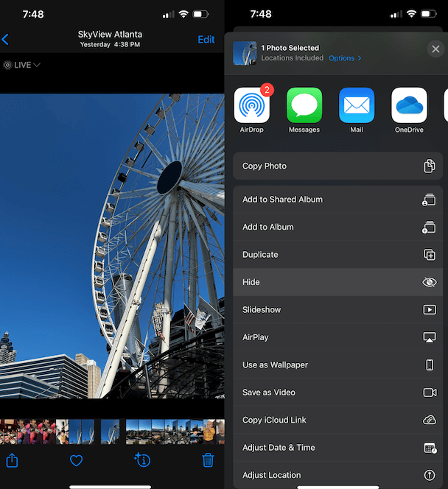Close the share sheet with X button

click(x=435, y=49)
